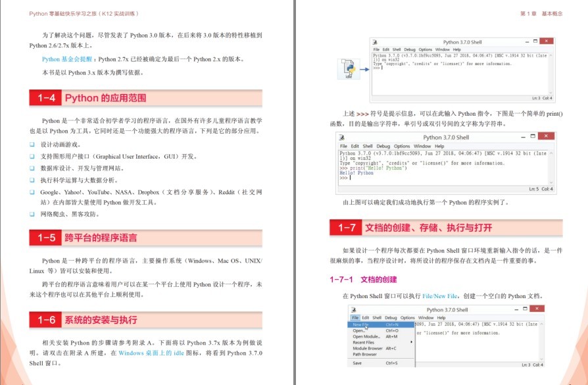The image size is (588, 385).
Task: Click the 'Python 基金会提醒' blue link text
Action: point(66,59)
